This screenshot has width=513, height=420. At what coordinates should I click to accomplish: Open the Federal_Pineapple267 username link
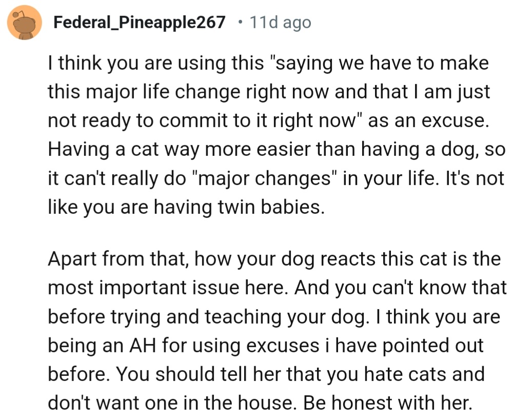point(140,22)
